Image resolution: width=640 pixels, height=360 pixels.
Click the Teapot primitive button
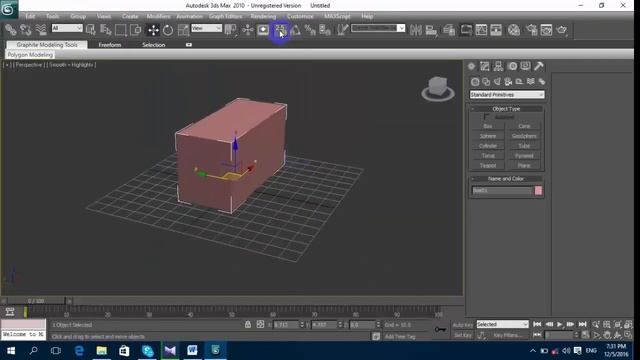pos(488,165)
